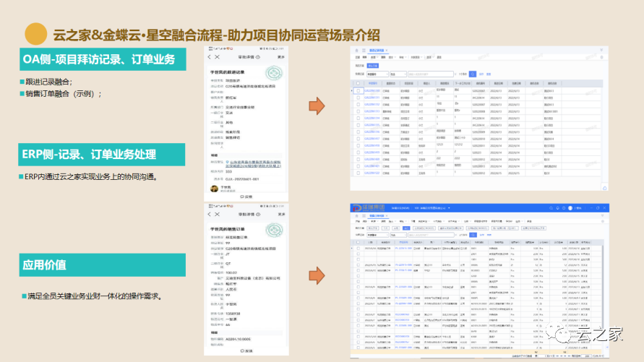View 于世民 avatar in approval flow
This screenshot has width=644, height=362.
coord(214,189)
